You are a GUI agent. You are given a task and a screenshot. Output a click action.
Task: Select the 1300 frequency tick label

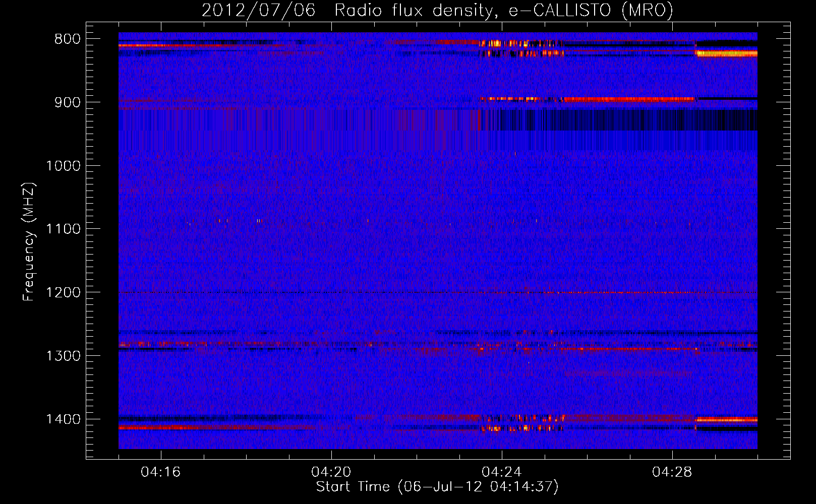63,356
